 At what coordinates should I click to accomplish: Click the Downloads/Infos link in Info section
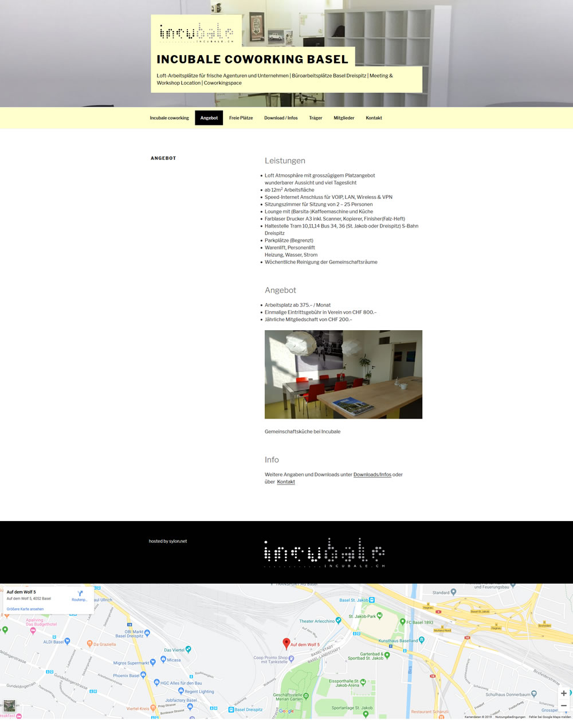pyautogui.click(x=372, y=475)
